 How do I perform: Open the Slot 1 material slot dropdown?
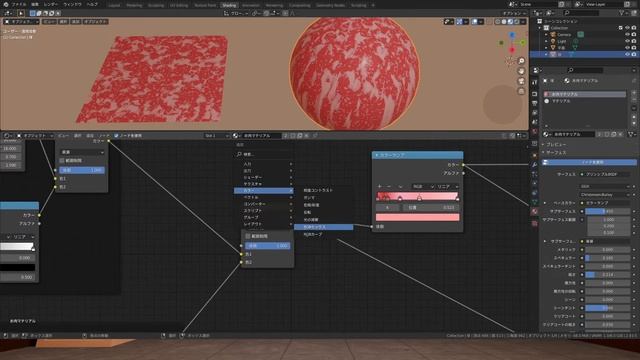point(217,136)
